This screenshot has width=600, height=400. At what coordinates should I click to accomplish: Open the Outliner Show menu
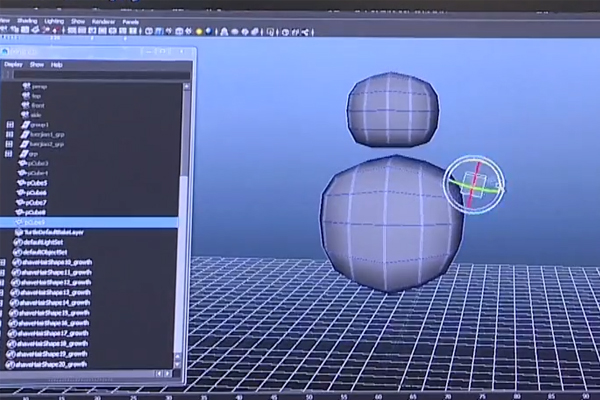pyautogui.click(x=36, y=64)
